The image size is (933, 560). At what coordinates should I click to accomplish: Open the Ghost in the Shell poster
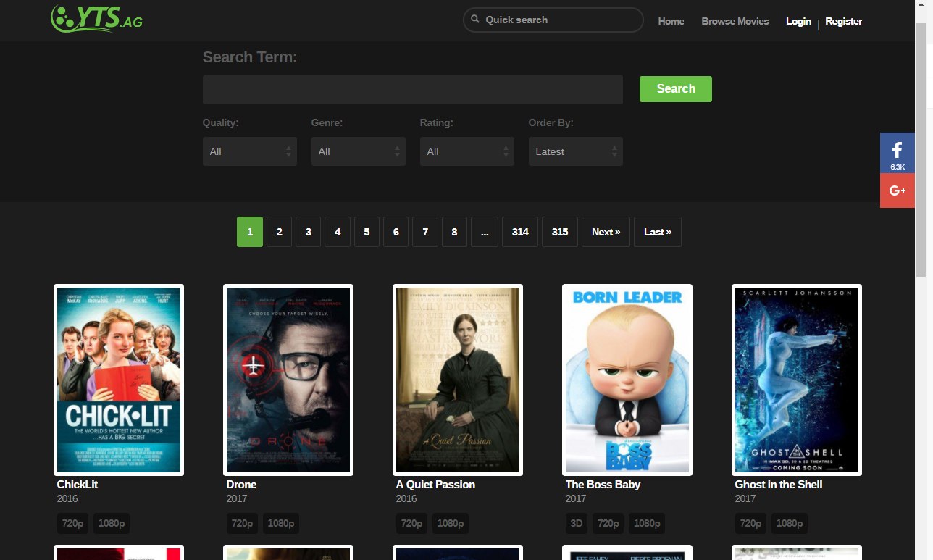pos(796,379)
